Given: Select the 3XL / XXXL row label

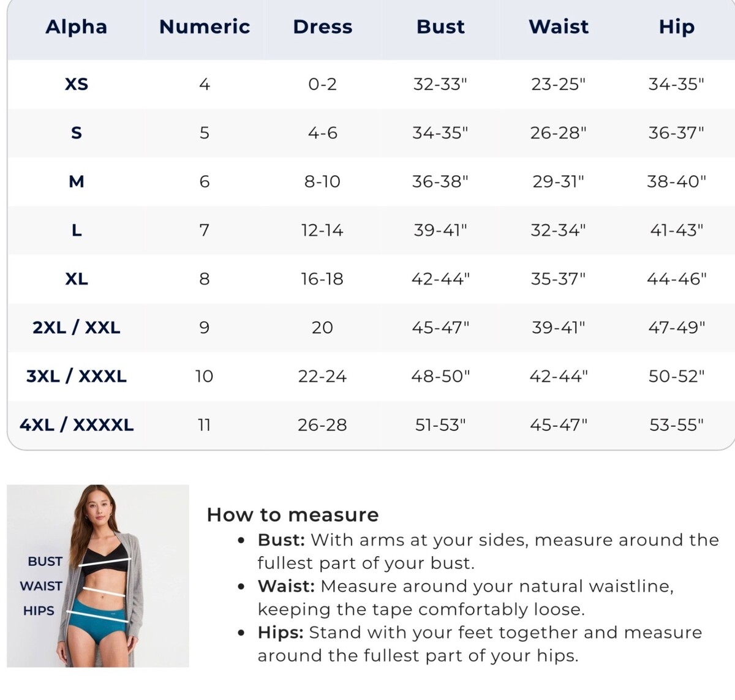Looking at the screenshot, I should [x=77, y=376].
